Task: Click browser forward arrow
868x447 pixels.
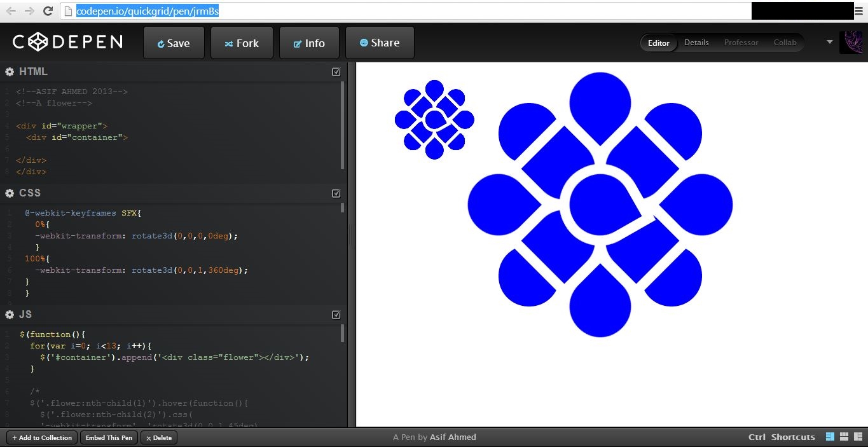Action: (x=29, y=11)
